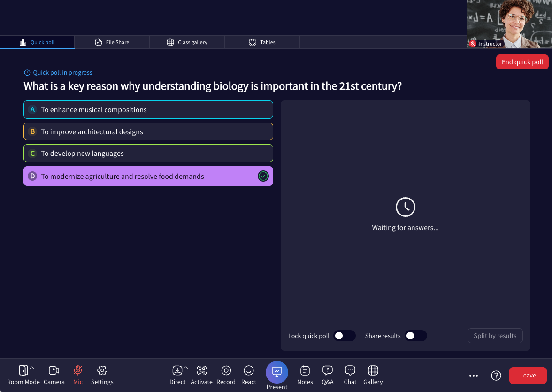This screenshot has height=392, width=552.
Task: Open the three-dots more options menu
Action: (474, 376)
